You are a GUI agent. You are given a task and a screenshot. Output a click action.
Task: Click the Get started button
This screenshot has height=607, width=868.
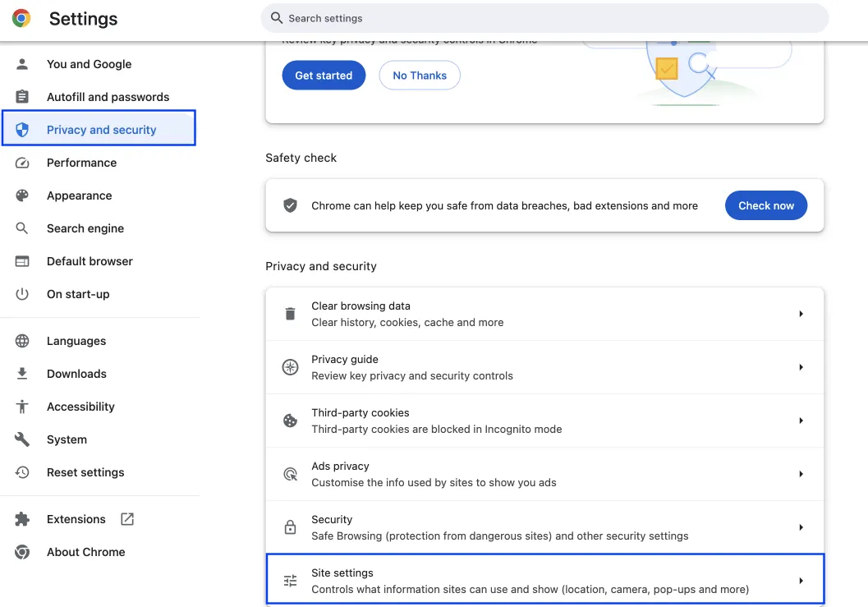click(324, 75)
